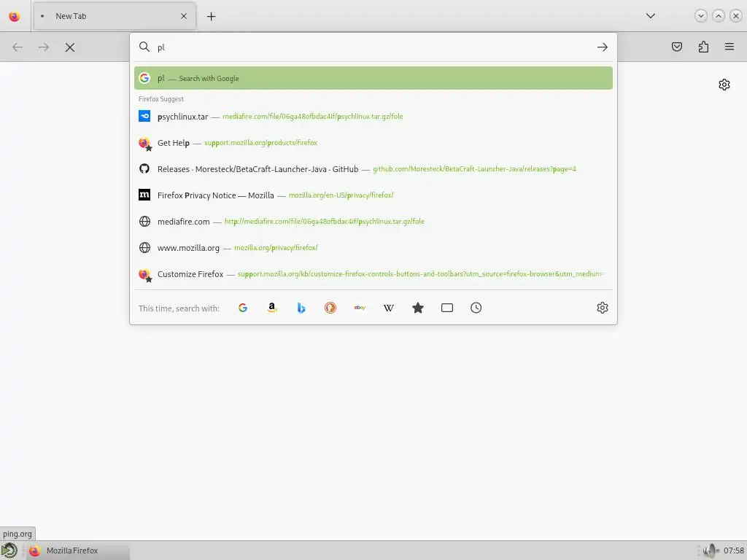Choose 'pl — Search with Google' suggestion
Image resolution: width=747 pixels, height=560 pixels.
click(x=373, y=78)
